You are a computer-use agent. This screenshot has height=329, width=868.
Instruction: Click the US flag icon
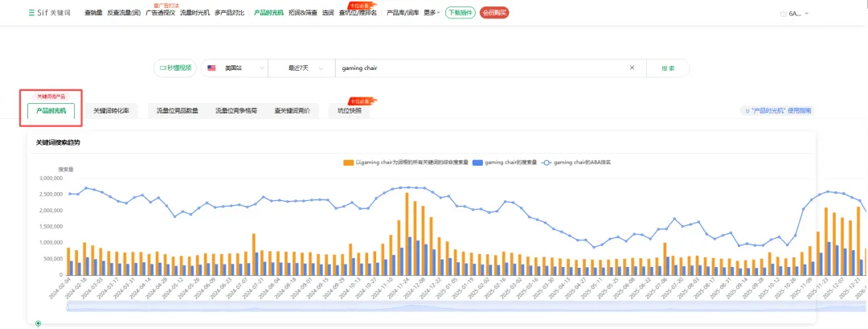[211, 68]
